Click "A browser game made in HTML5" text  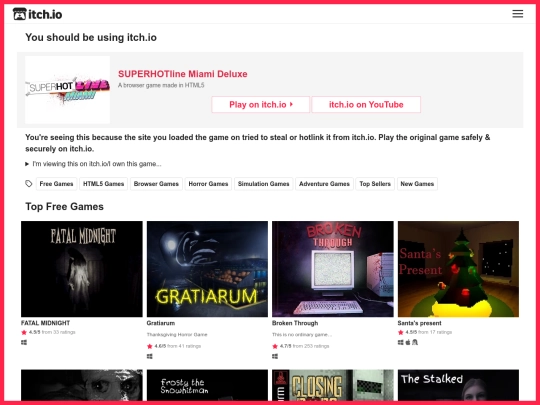click(161, 85)
